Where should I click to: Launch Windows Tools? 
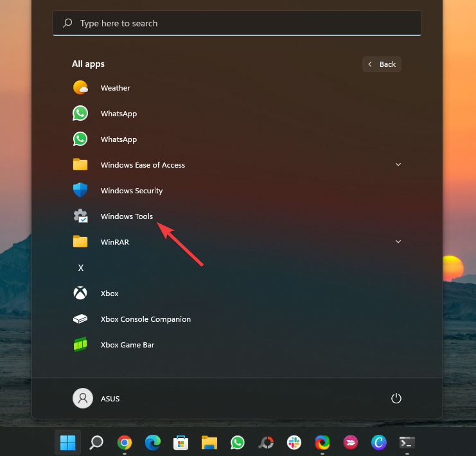click(x=237, y=216)
